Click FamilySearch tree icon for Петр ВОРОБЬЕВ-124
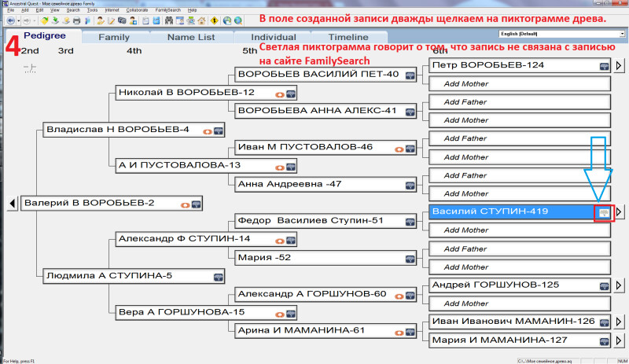Viewport: 629px width, 364px height. pyautogui.click(x=604, y=66)
